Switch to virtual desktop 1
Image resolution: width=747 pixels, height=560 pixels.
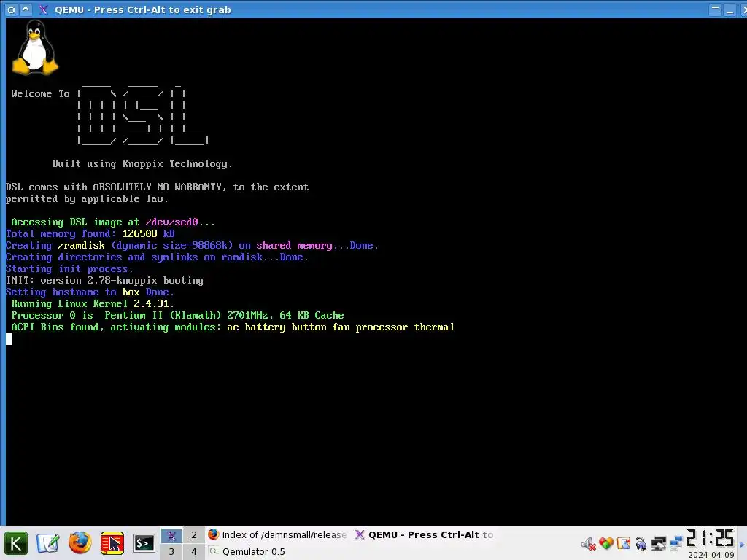[x=171, y=535]
